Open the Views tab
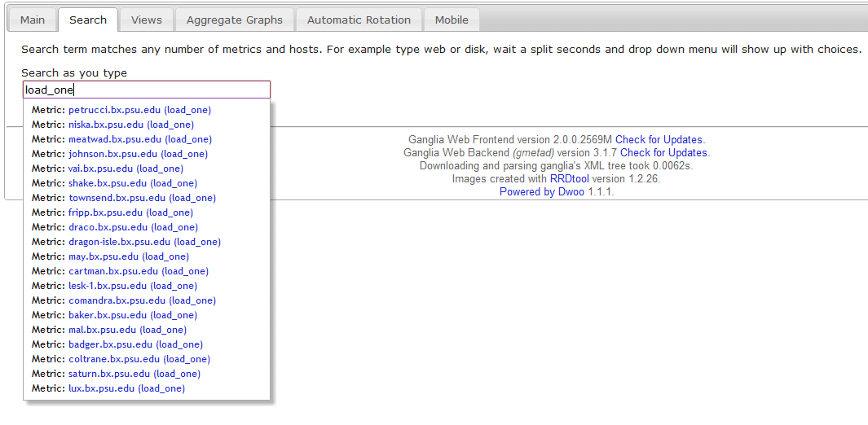The height and width of the screenshot is (425, 868). 147,20
